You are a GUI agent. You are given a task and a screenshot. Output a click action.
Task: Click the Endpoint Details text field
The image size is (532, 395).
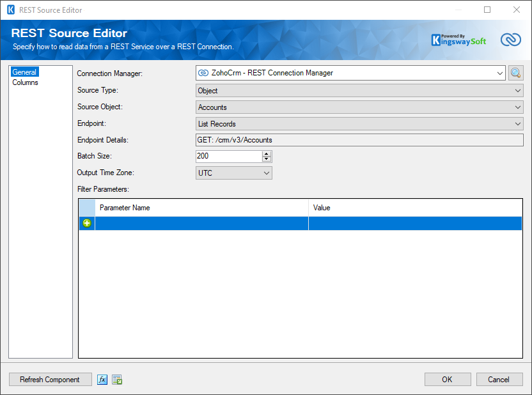[x=359, y=140]
